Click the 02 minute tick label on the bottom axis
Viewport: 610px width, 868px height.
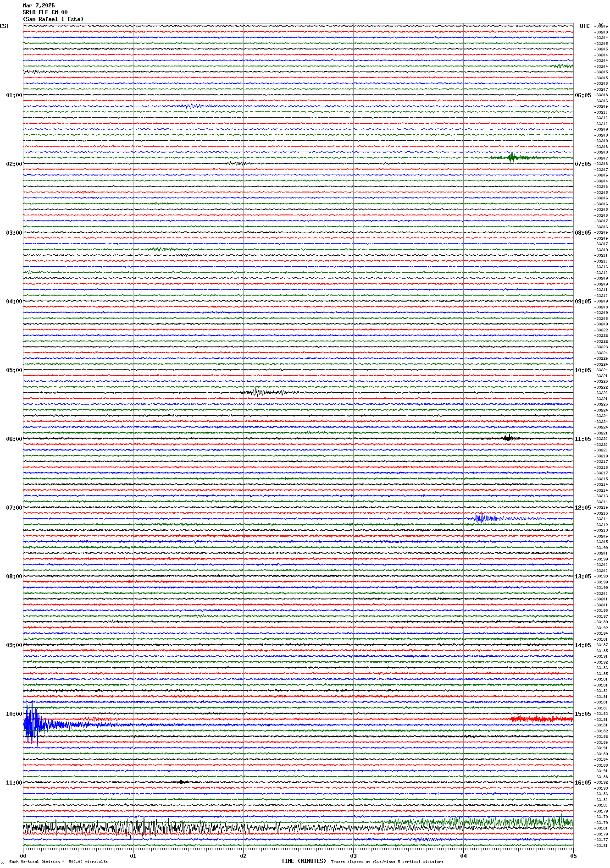pos(243,856)
